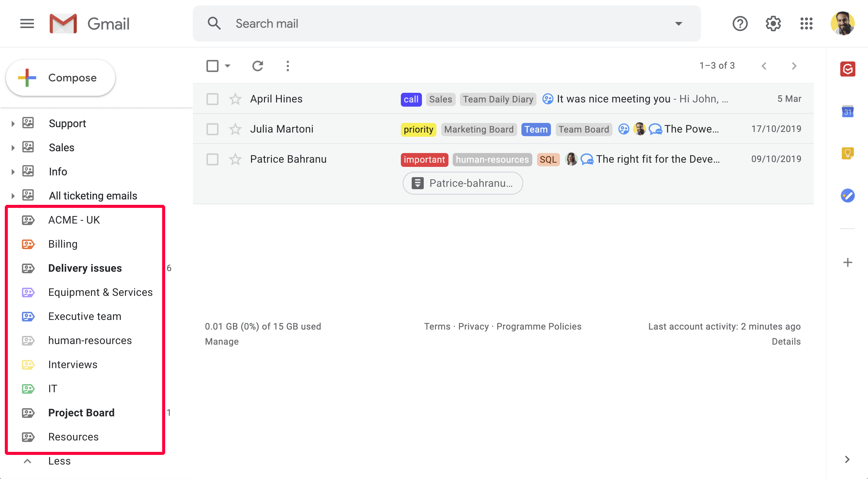Open the Patrice-bahranu attachment chip
The height and width of the screenshot is (479, 868).
pyautogui.click(x=463, y=183)
